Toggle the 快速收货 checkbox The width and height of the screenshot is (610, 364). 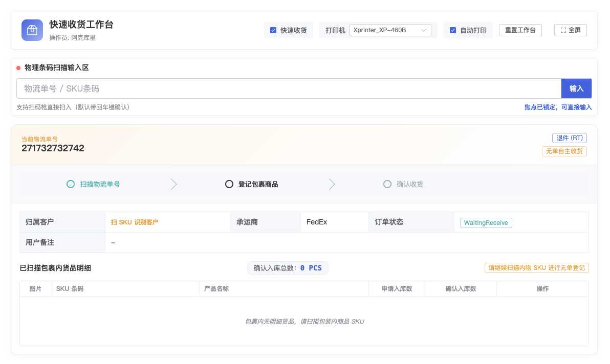(x=273, y=30)
